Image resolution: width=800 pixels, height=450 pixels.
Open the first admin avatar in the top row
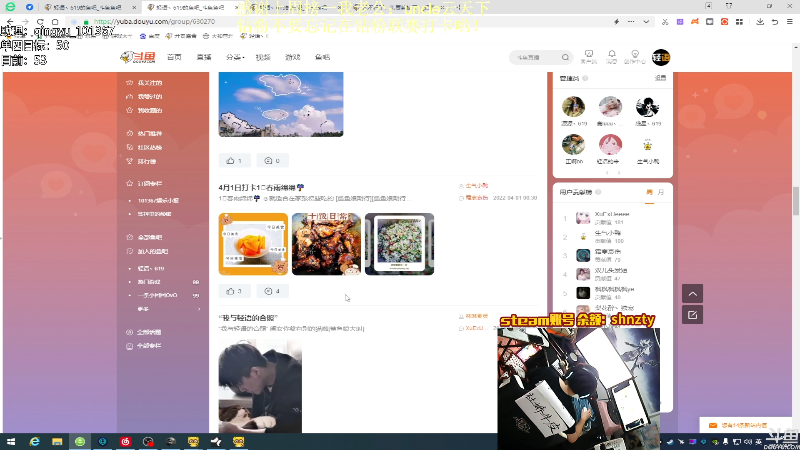point(573,107)
